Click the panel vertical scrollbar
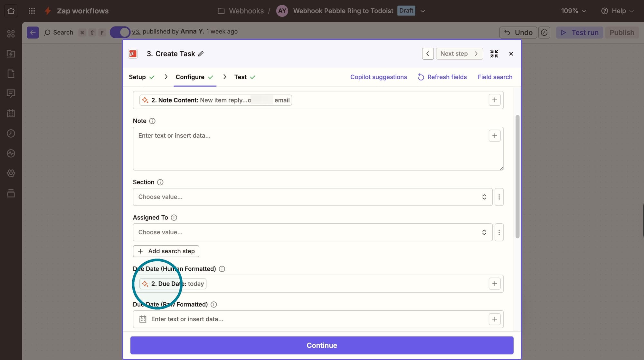This screenshot has width=644, height=360. pos(517,176)
